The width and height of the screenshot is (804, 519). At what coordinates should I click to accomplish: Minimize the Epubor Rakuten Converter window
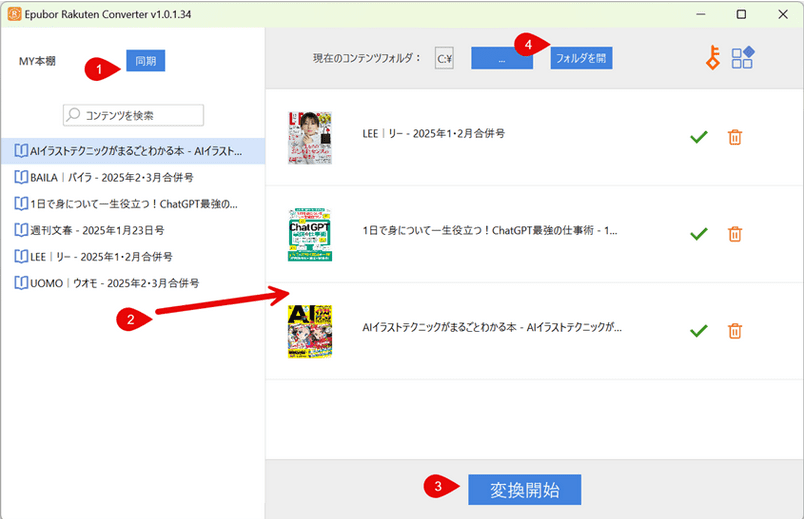click(700, 14)
